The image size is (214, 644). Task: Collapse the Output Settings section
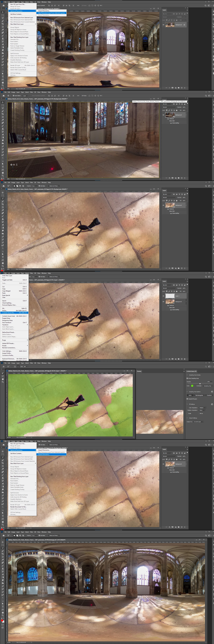click(x=187, y=418)
